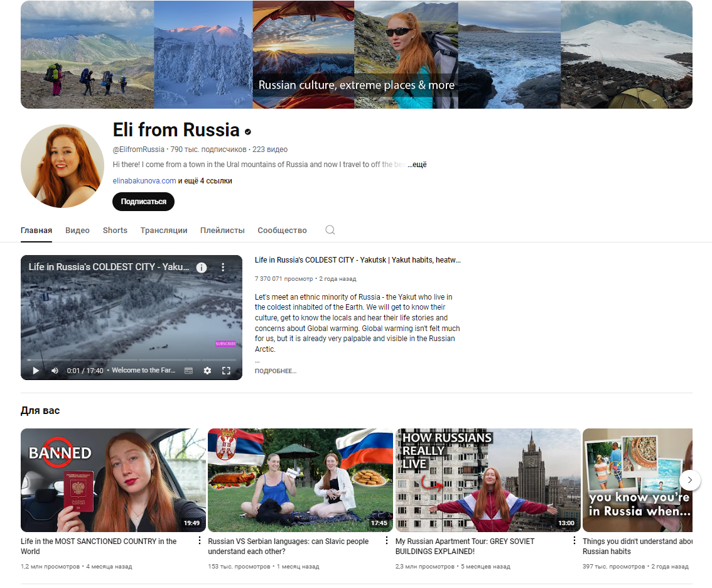Toggle subtitles in the video player
Viewport: 712px width, 588px height.
point(188,371)
